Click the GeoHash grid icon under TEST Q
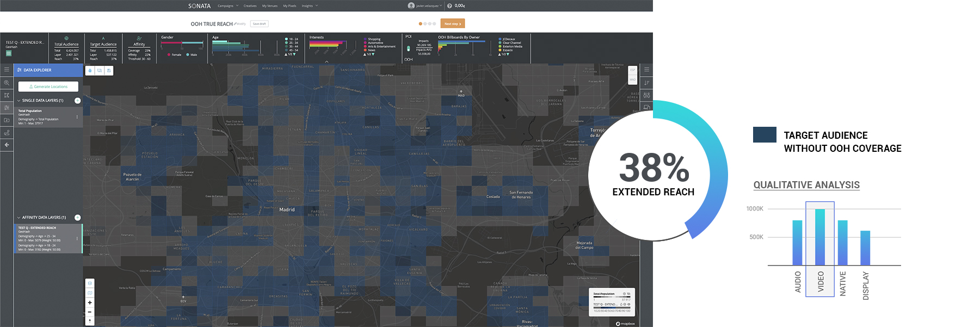Viewport: 980px width, 327px height. (9, 53)
